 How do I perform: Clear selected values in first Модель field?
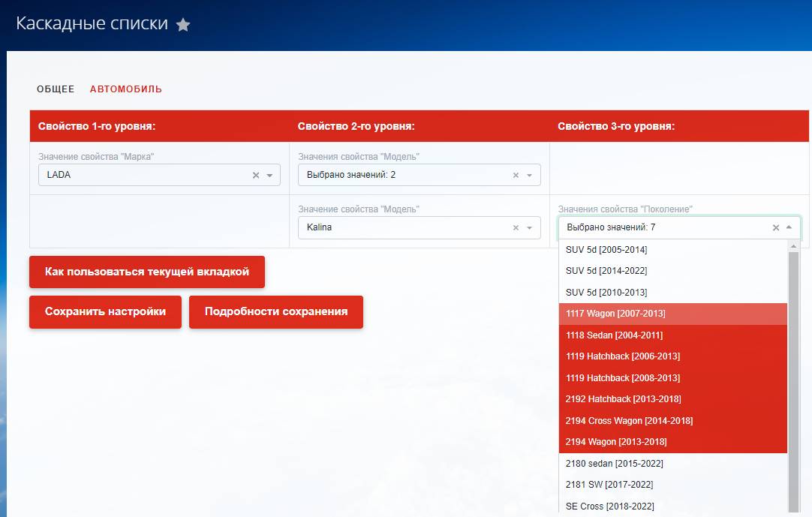516,175
